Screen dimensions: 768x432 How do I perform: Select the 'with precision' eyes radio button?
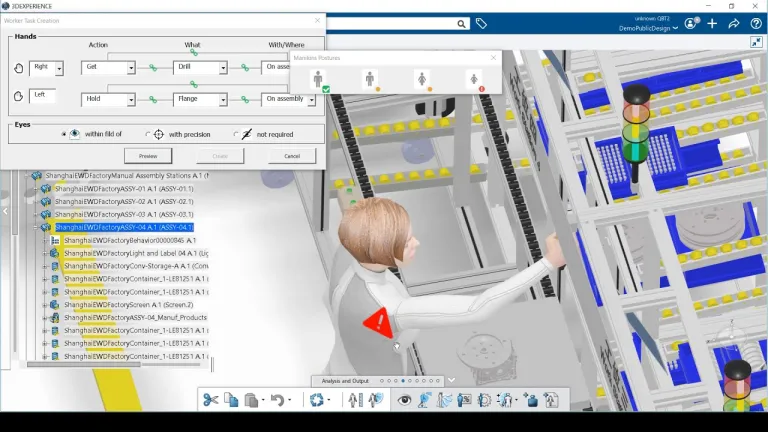[x=147, y=134]
